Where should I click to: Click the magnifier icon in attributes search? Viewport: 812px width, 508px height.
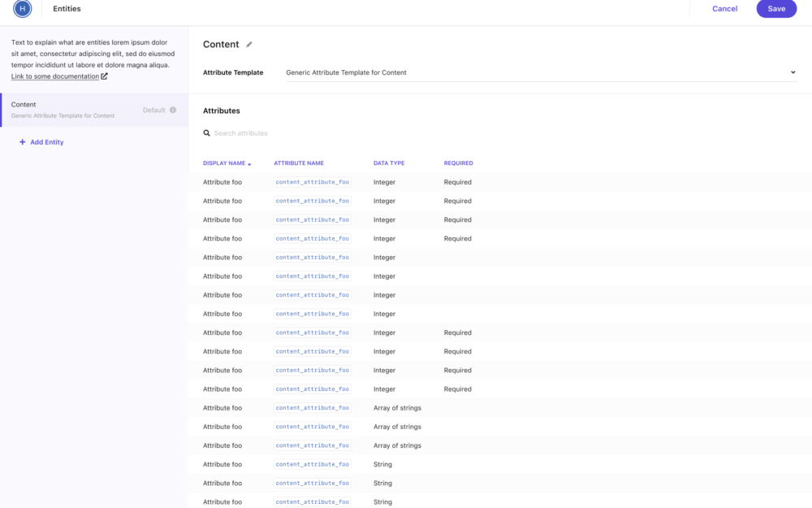(x=207, y=133)
